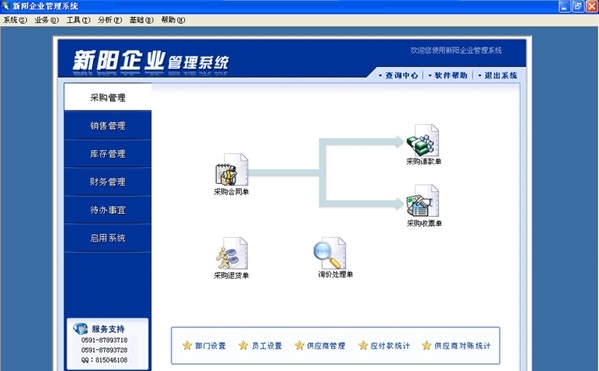Click phone number 0591-87893728
This screenshot has height=371, width=599.
104,350
